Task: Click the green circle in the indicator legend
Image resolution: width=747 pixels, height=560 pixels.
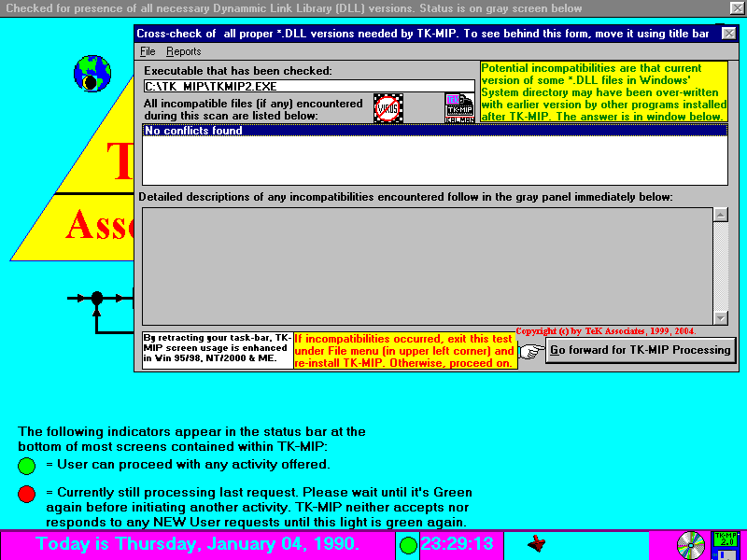Action: pos(27,466)
